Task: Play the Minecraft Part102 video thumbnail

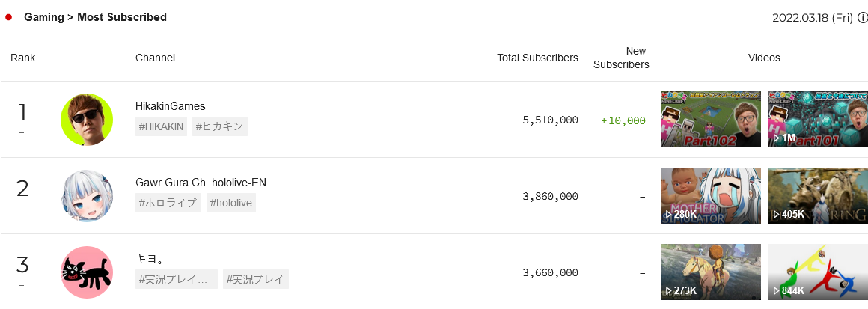Action: point(711,120)
